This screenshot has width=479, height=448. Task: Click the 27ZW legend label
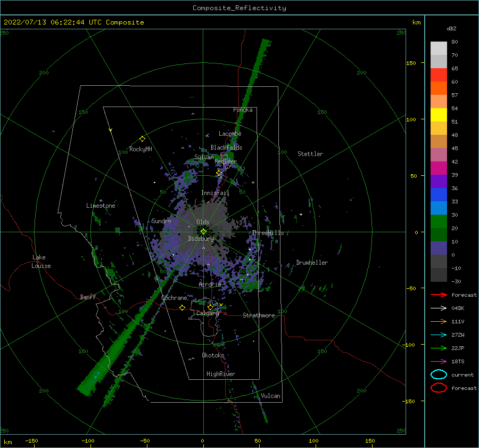pyautogui.click(x=458, y=335)
